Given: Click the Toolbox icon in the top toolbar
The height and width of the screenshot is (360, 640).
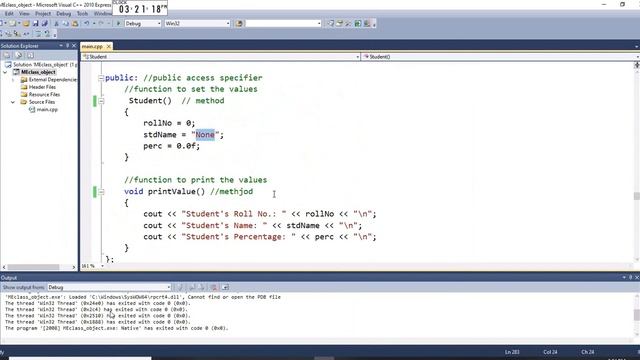Looking at the screenshot, I should pos(348,24).
